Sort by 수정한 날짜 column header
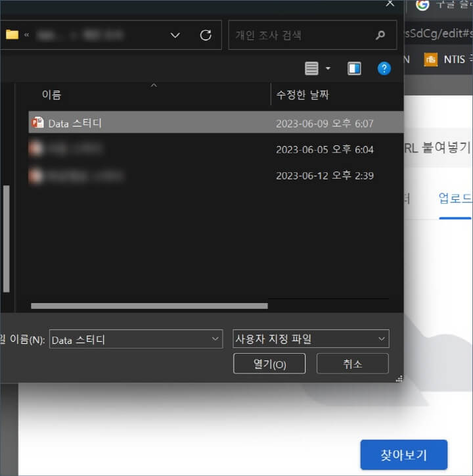This screenshot has height=476, width=473. [302, 95]
